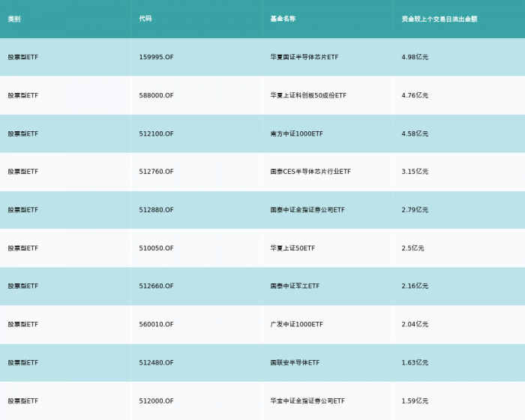Select code 512660.OF

point(156,286)
